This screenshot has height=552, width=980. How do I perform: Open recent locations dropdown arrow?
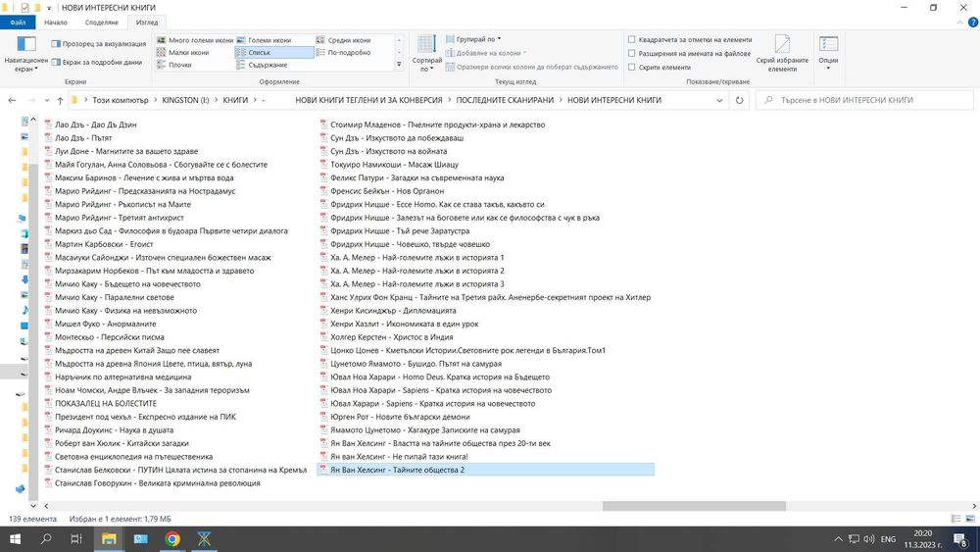tap(47, 100)
